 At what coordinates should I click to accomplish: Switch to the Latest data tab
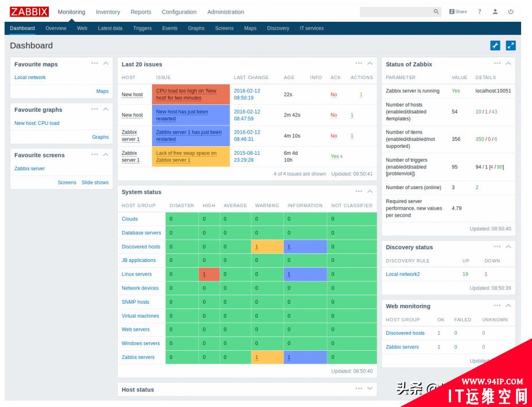click(x=110, y=28)
